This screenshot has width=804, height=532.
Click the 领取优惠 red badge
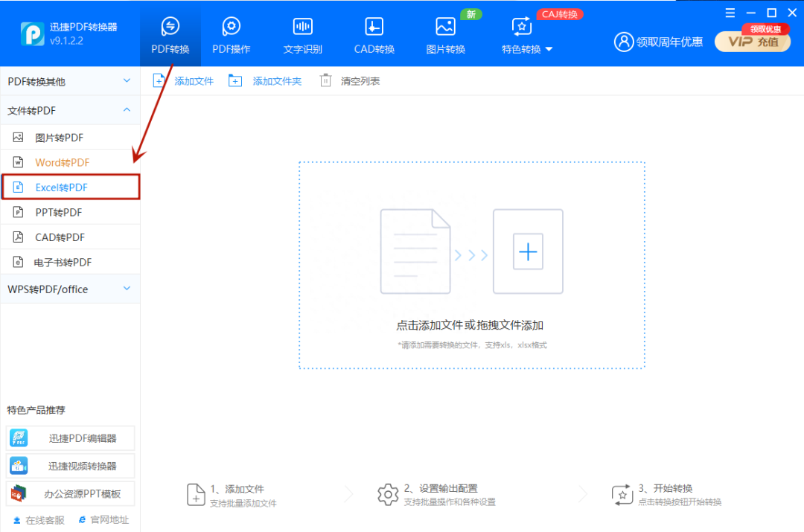765,29
